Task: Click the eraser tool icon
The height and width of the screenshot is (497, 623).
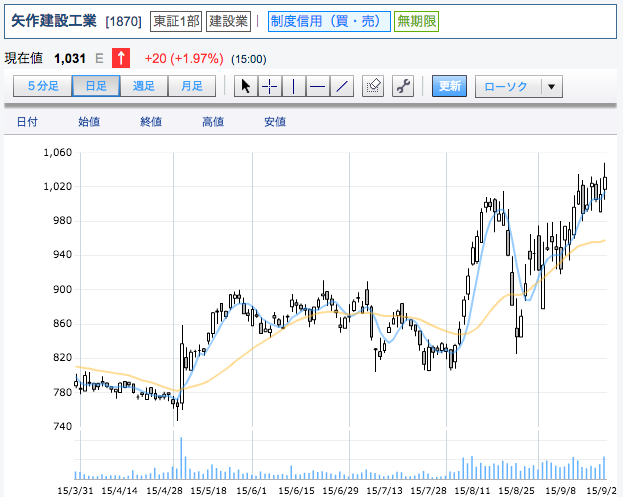Action: [x=373, y=86]
